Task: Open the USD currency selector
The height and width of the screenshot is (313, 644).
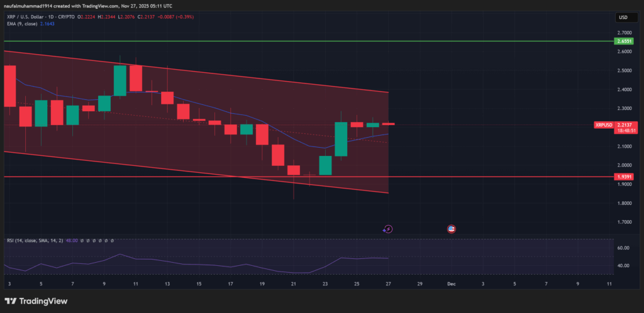Action: (x=624, y=17)
